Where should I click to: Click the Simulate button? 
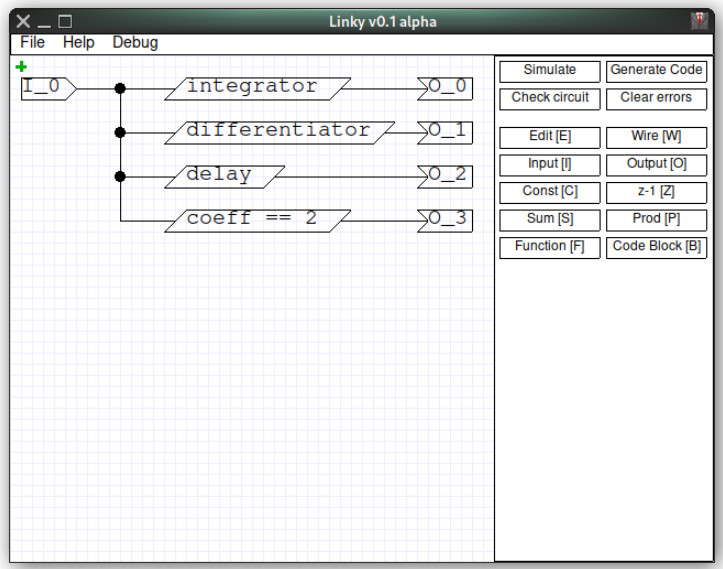click(550, 71)
